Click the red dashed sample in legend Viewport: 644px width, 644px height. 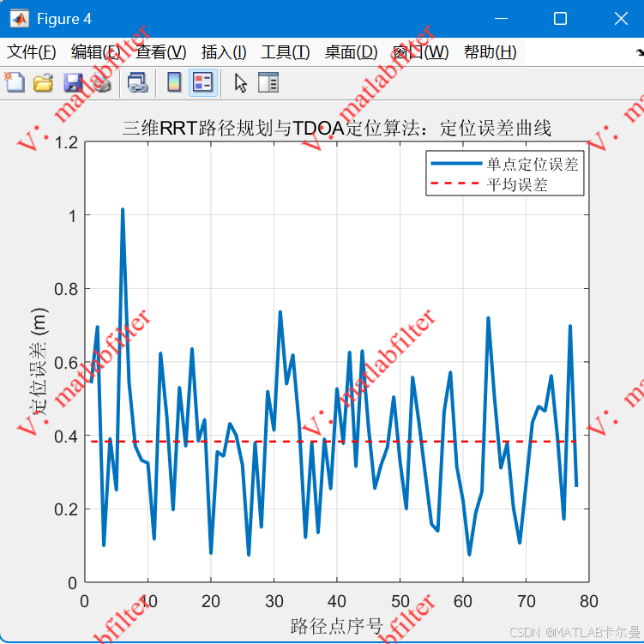point(456,184)
